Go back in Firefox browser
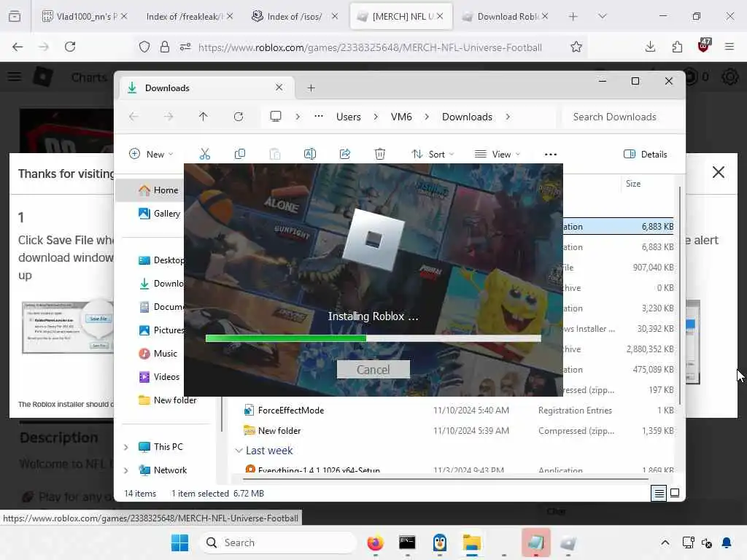747x560 pixels. (x=18, y=47)
